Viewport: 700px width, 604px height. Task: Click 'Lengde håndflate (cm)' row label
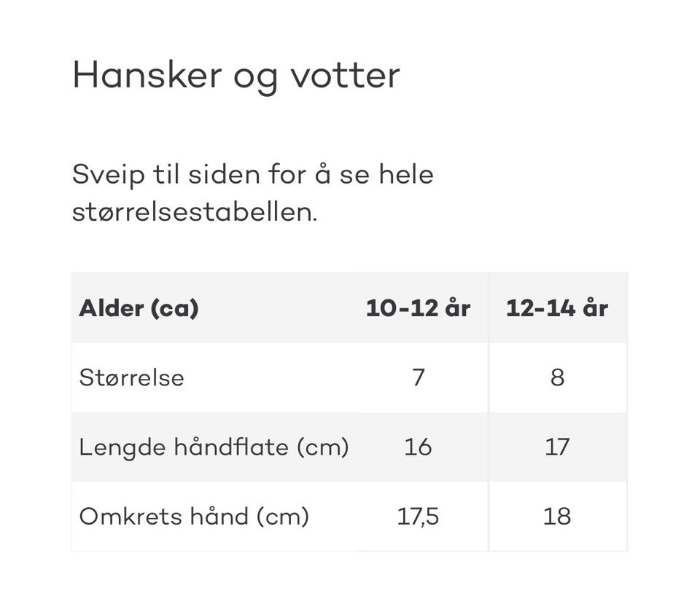214,447
